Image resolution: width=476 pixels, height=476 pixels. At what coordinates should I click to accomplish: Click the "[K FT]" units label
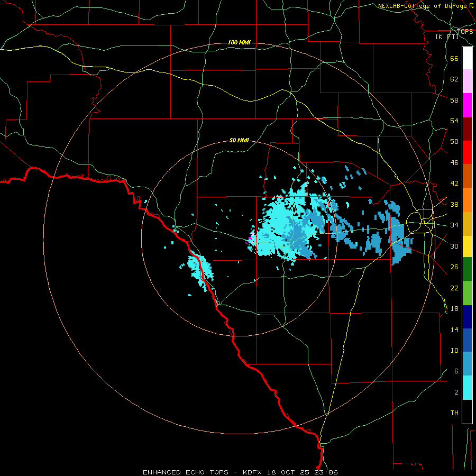pos(447,36)
